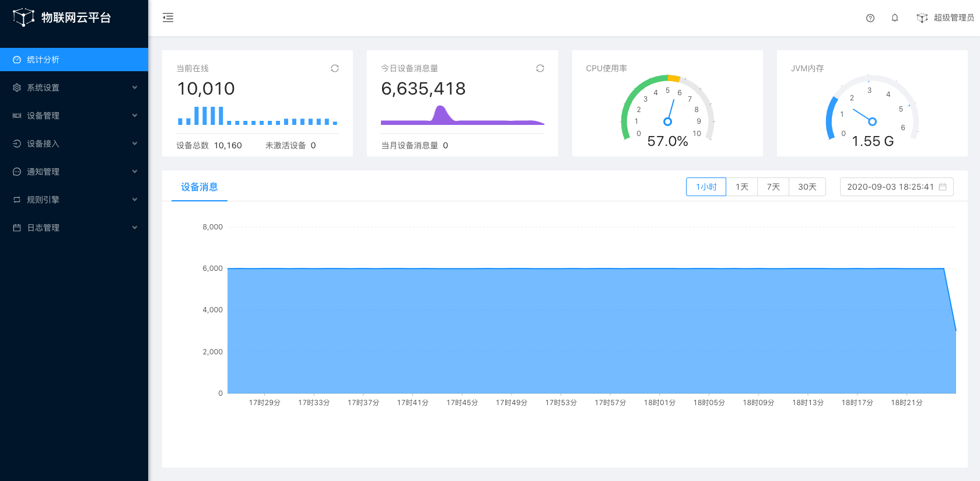
Task: Click the 当前在线 bar chart
Action: (x=257, y=116)
